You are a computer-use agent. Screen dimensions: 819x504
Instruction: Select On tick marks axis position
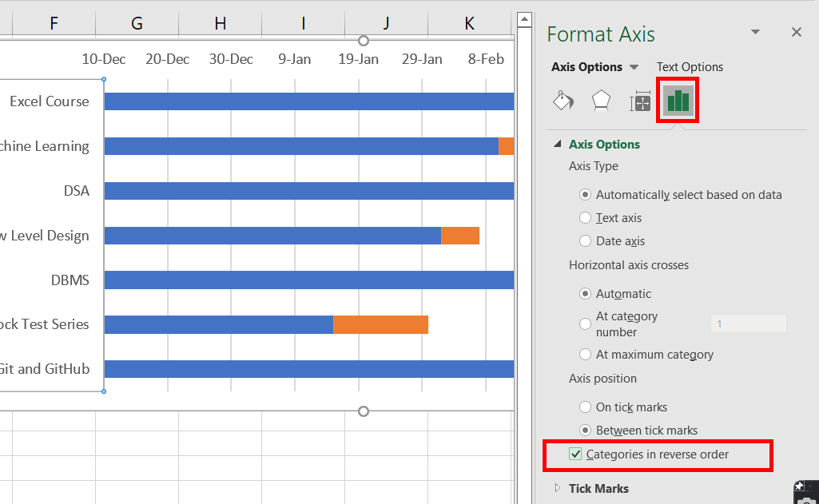click(x=586, y=407)
